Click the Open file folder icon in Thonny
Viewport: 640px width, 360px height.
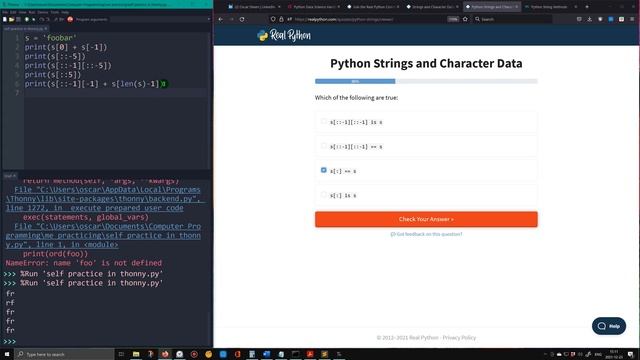click(x=11, y=19)
